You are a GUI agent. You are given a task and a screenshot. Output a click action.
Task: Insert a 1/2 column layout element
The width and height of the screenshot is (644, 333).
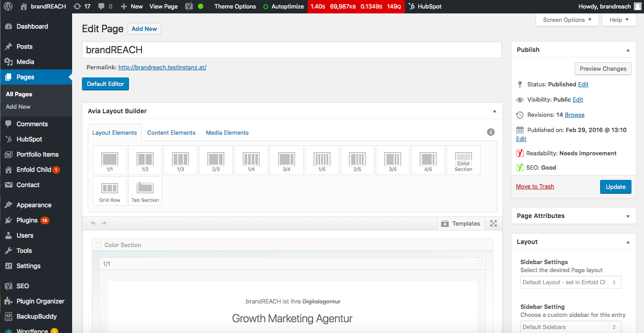(x=145, y=160)
